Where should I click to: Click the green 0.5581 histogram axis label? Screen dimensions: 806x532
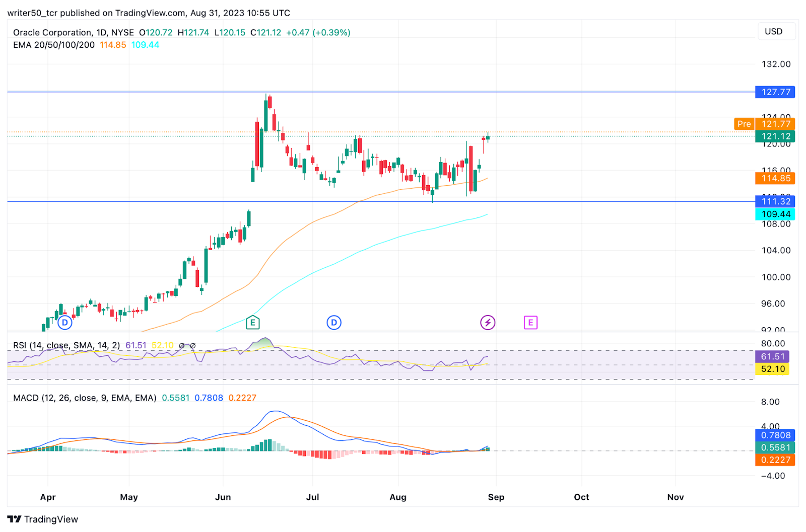tap(775, 447)
